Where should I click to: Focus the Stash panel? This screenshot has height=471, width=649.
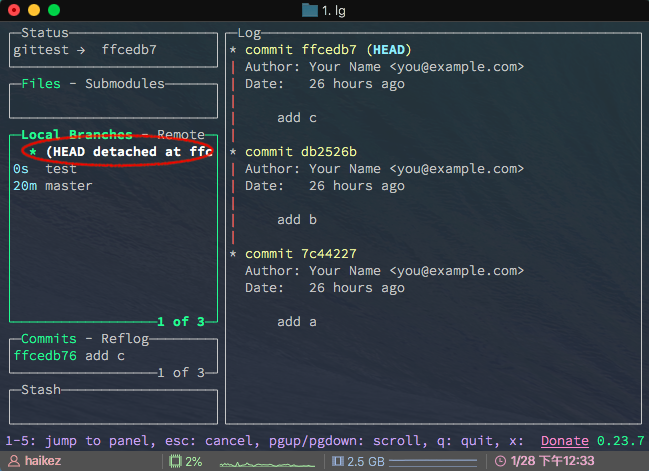pyautogui.click(x=41, y=390)
